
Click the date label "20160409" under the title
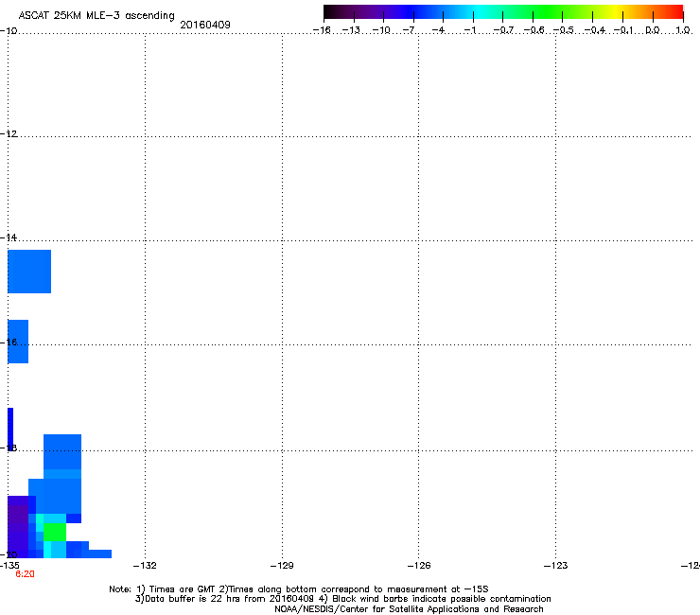point(205,25)
